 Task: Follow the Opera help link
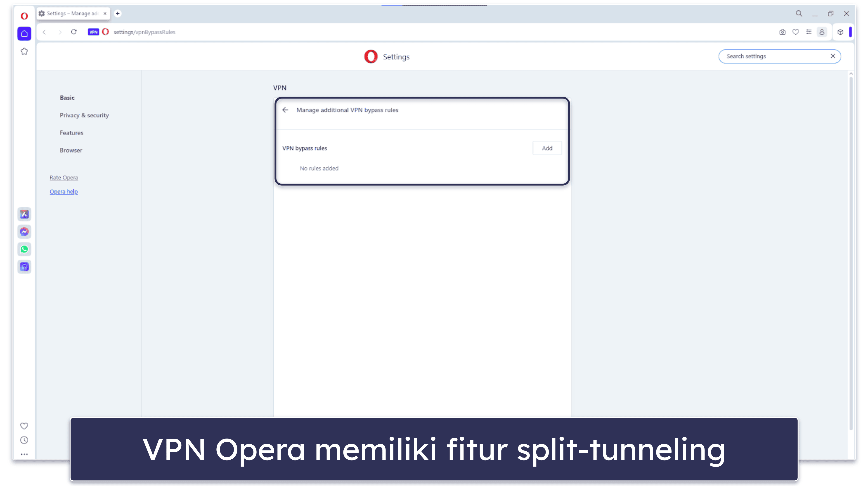[64, 192]
